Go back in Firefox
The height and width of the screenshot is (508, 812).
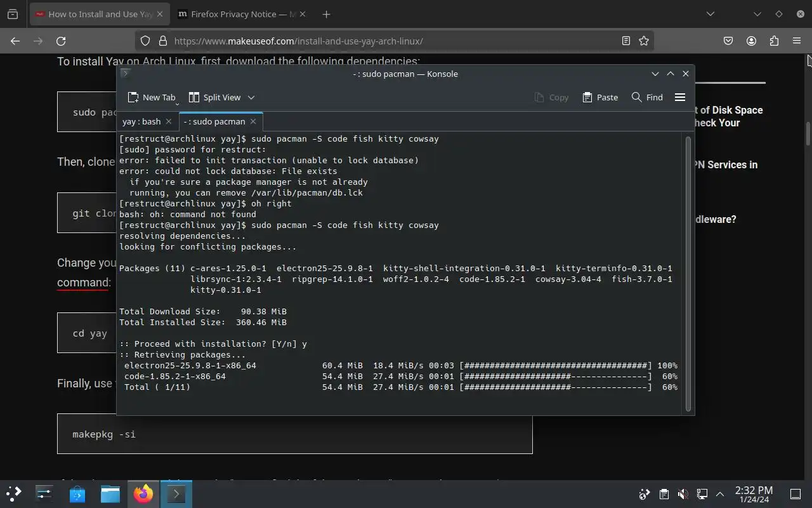[15, 41]
